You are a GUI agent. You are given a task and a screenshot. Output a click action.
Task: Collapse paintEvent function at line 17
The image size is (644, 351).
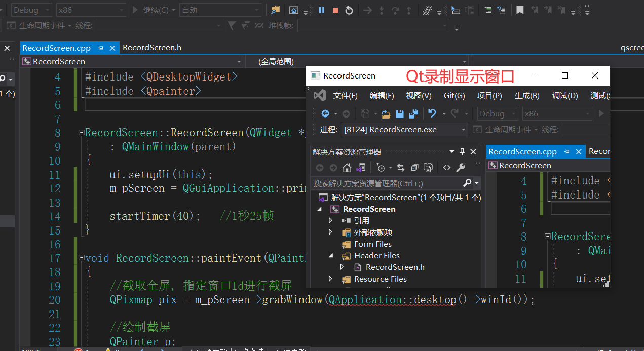[x=81, y=258]
